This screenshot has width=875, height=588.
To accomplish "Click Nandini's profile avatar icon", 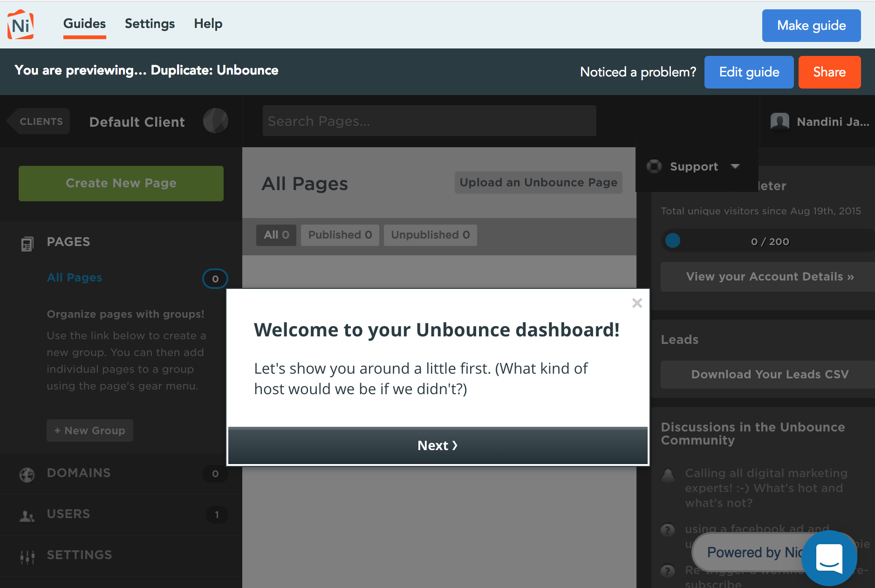I will (780, 122).
